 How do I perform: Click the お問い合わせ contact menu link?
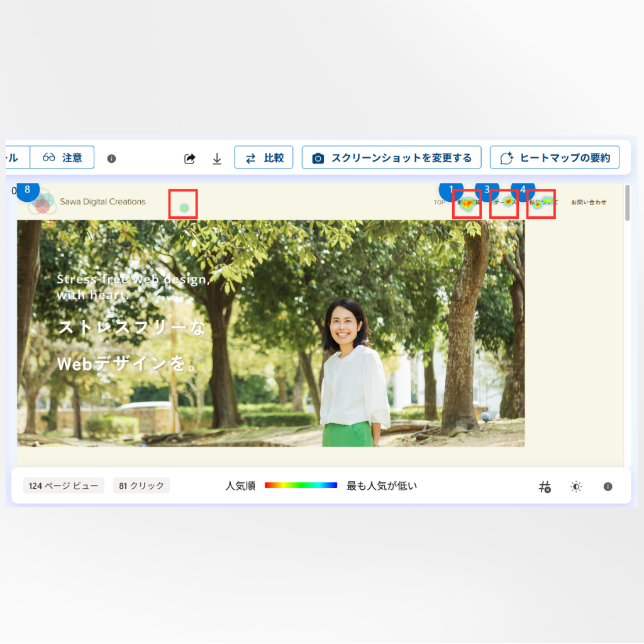[589, 203]
